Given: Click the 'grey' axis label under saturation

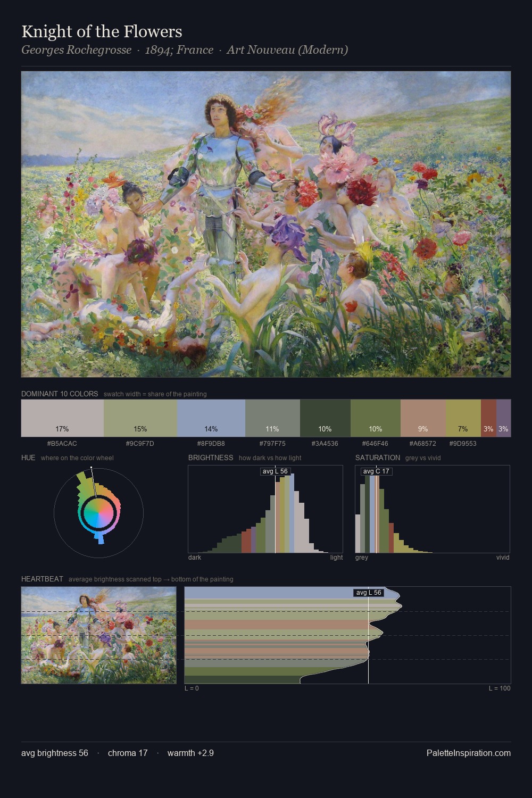Looking at the screenshot, I should (362, 558).
